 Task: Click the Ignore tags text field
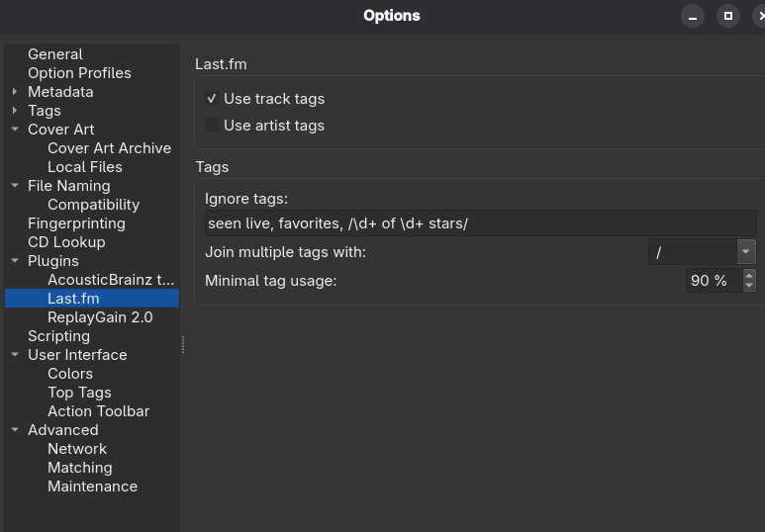[480, 223]
